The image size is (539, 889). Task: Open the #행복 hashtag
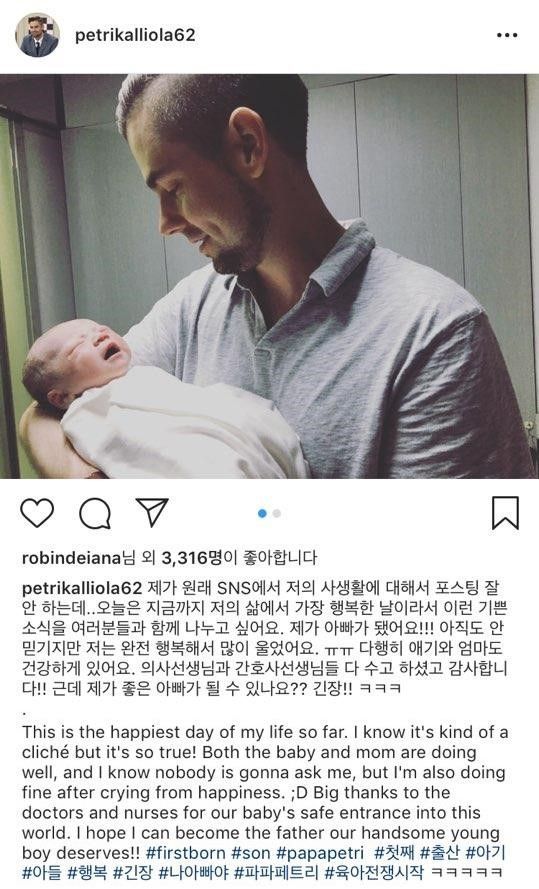click(x=87, y=873)
